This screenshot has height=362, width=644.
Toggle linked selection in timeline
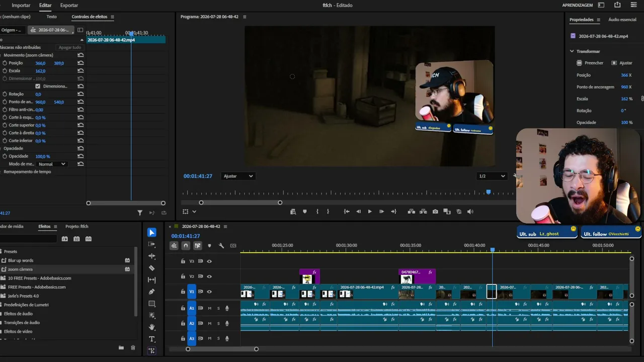coord(197,245)
